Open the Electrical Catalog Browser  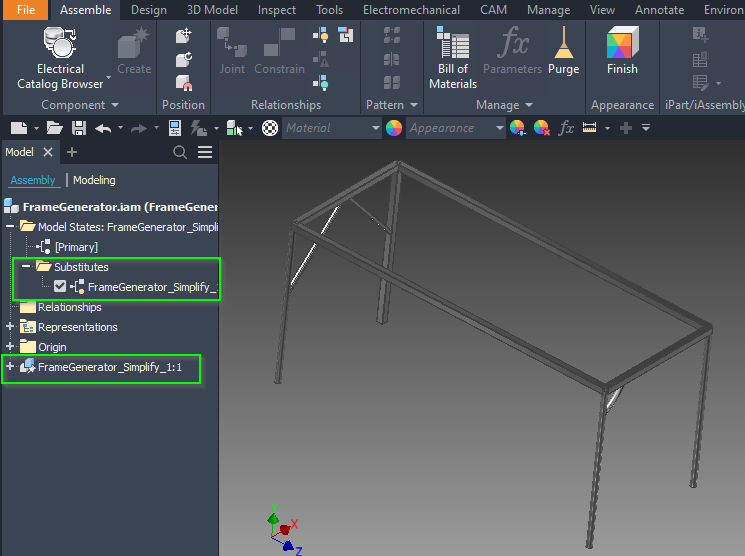point(60,58)
